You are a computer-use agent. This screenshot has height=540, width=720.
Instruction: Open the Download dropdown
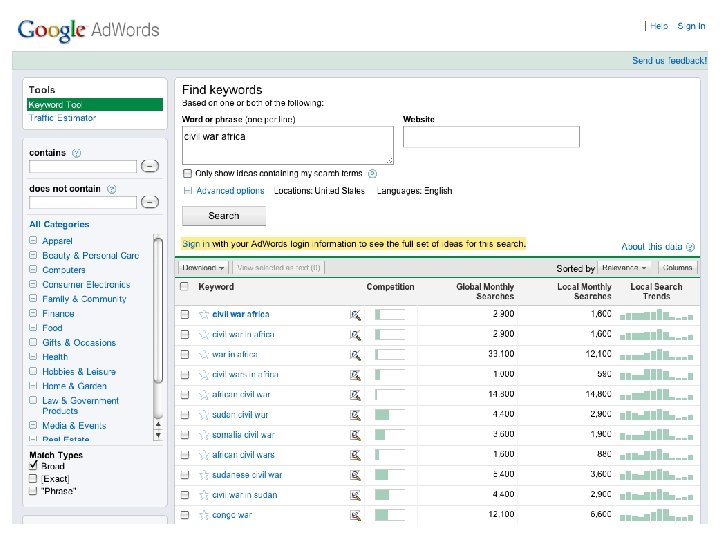[x=203, y=268]
